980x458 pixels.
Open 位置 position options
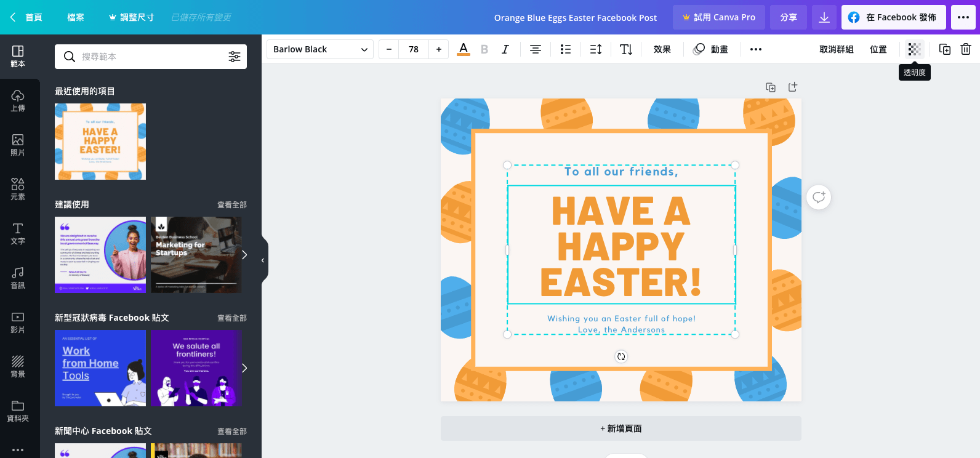[878, 49]
